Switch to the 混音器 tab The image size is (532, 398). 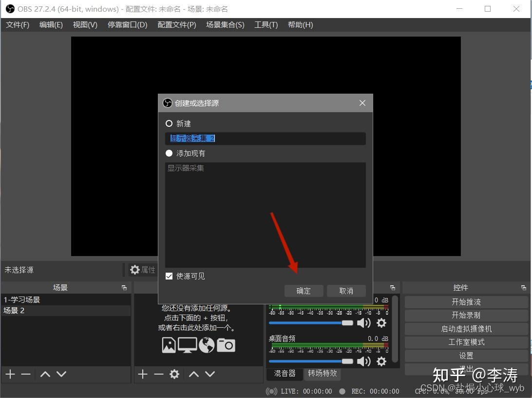285,374
